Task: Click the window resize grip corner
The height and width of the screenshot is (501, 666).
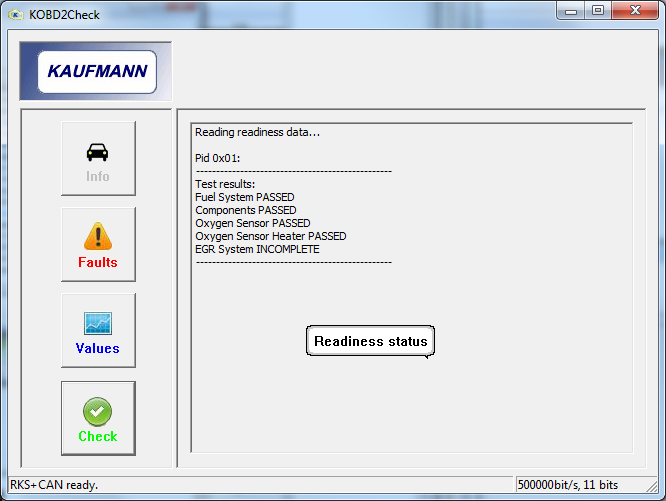Action: pos(652,486)
